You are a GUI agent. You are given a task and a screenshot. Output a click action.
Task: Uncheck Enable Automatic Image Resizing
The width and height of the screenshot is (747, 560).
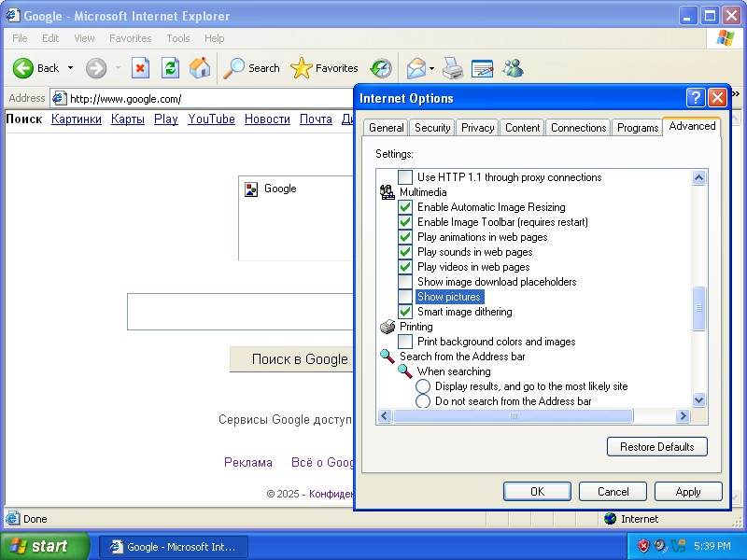tap(405, 207)
